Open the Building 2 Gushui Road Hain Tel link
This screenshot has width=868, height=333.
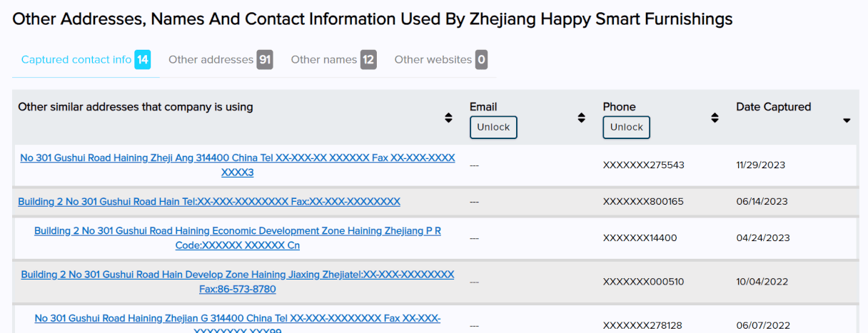pyautogui.click(x=209, y=202)
